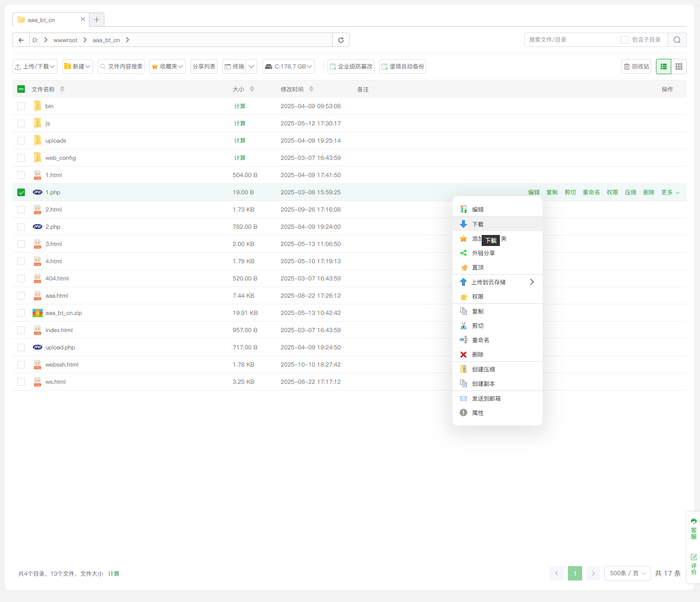Click the search magnifier icon

pos(677,40)
